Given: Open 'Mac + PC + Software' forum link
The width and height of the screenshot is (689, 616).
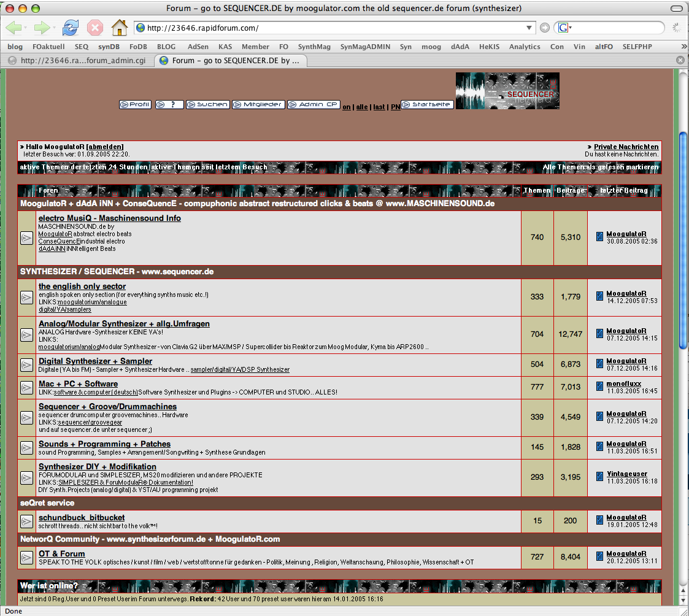Looking at the screenshot, I should (x=78, y=384).
